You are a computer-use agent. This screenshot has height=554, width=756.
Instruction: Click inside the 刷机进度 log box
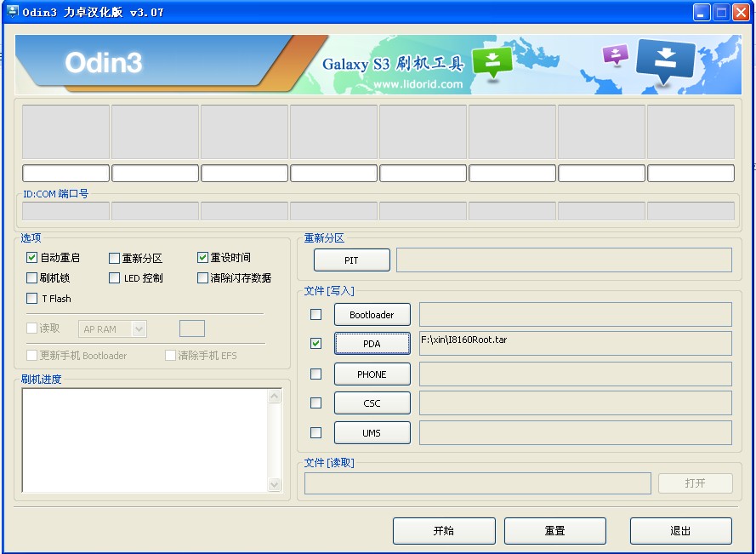tap(145, 440)
